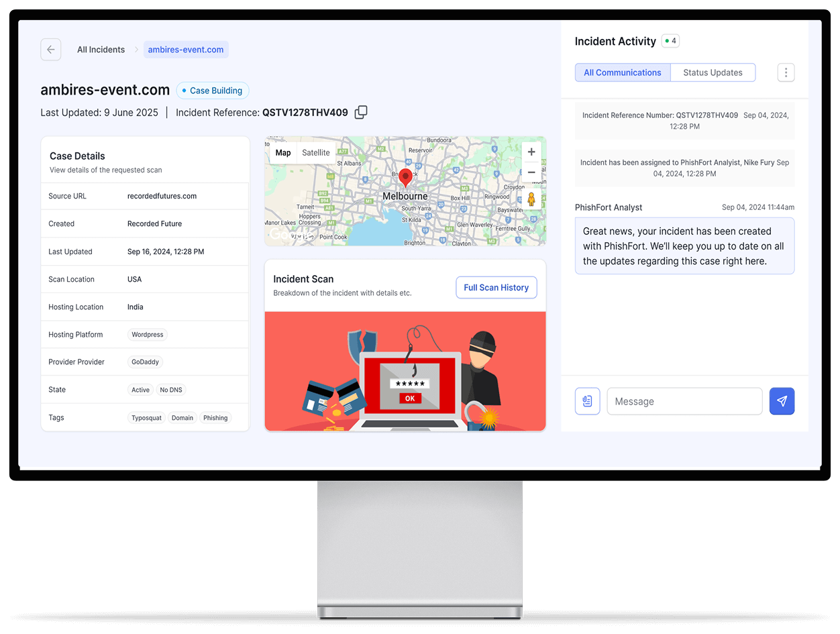The width and height of the screenshot is (840, 634).
Task: Click inside the Message input field
Action: (684, 401)
